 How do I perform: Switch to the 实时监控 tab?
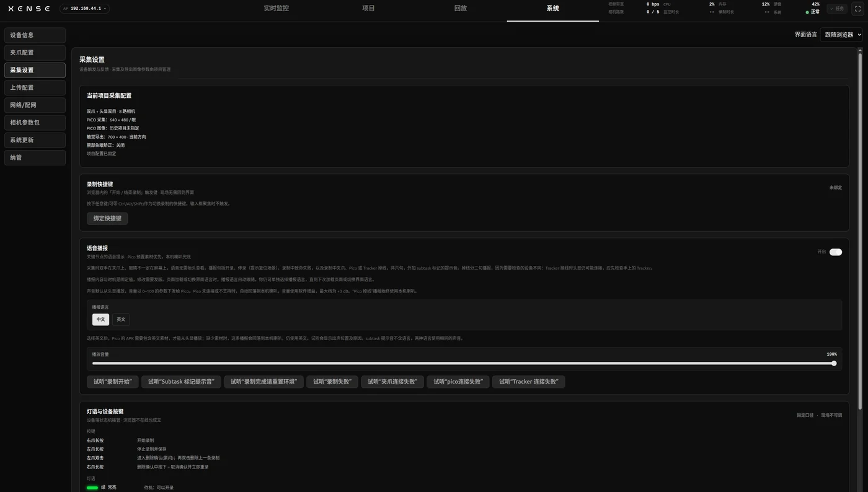[x=277, y=9]
